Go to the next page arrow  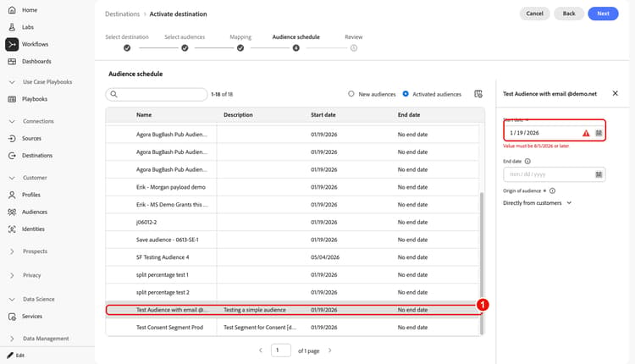pyautogui.click(x=330, y=350)
